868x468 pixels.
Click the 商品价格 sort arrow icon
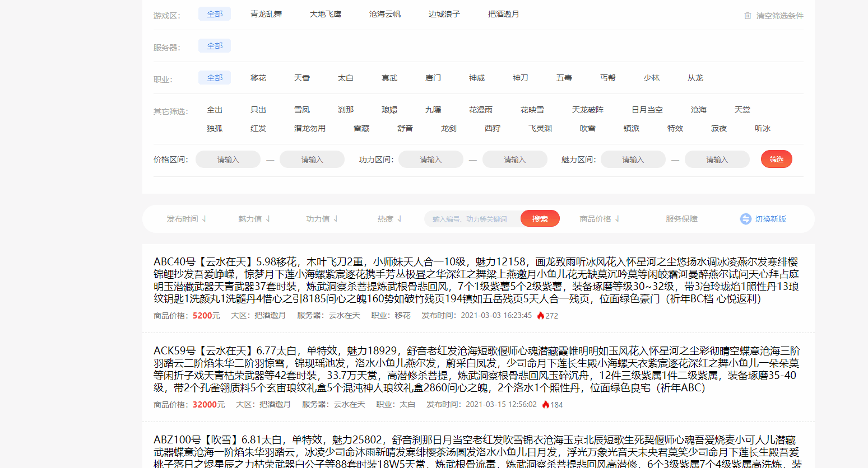tap(618, 219)
